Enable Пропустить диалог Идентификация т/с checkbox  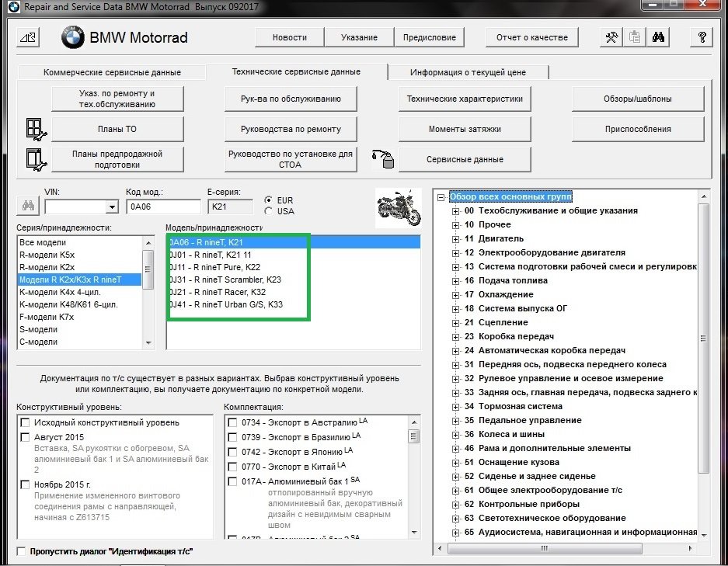tap(21, 551)
